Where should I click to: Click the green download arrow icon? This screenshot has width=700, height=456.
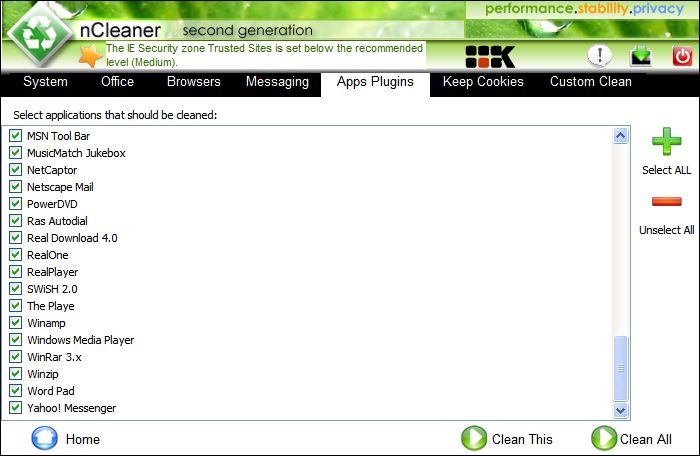641,56
